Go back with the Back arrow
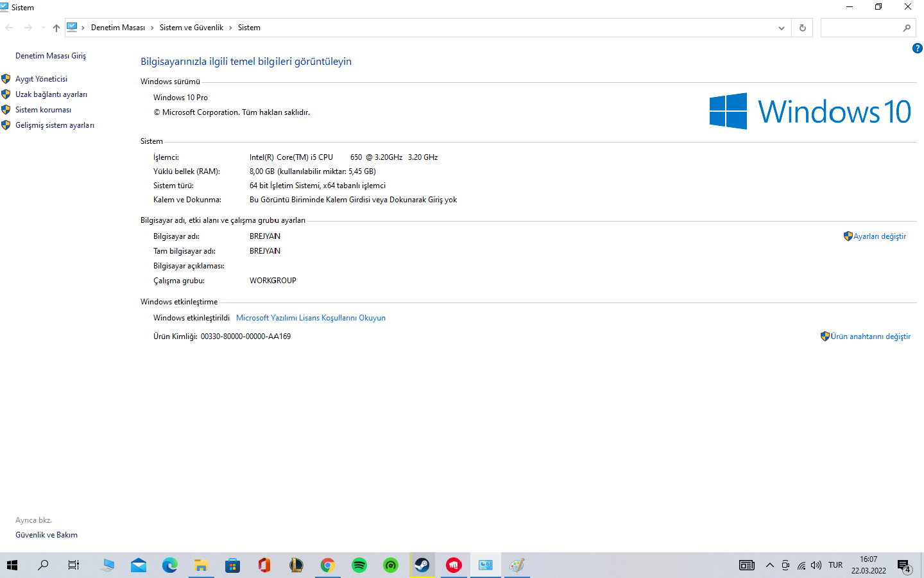924x578 pixels. (x=9, y=28)
